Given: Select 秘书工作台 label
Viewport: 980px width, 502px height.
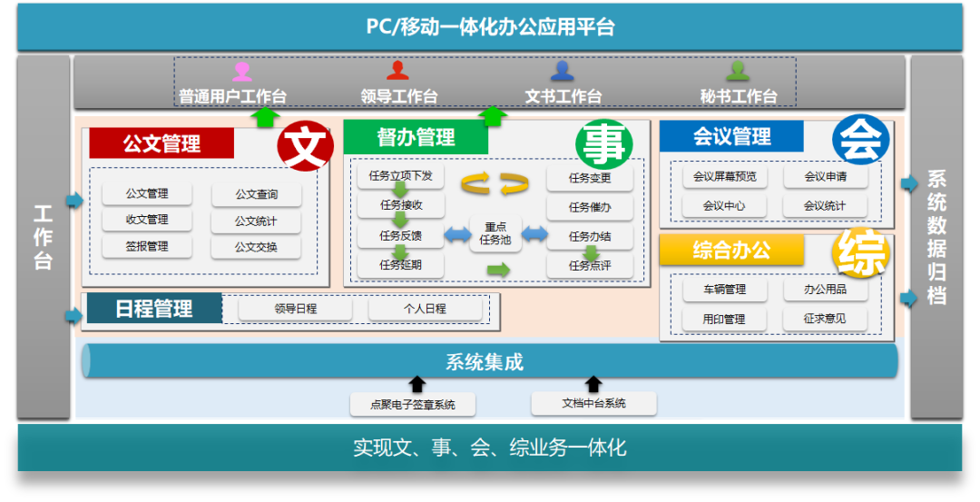Looking at the screenshot, I should coord(738,96).
